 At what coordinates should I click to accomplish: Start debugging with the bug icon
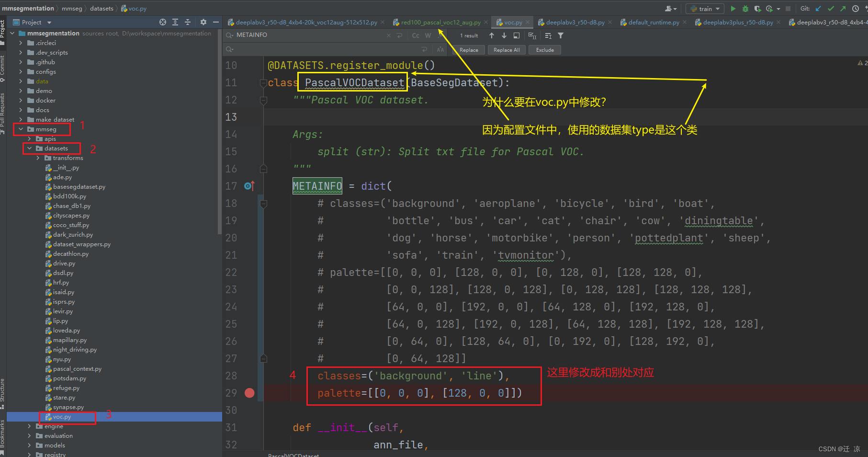745,9
